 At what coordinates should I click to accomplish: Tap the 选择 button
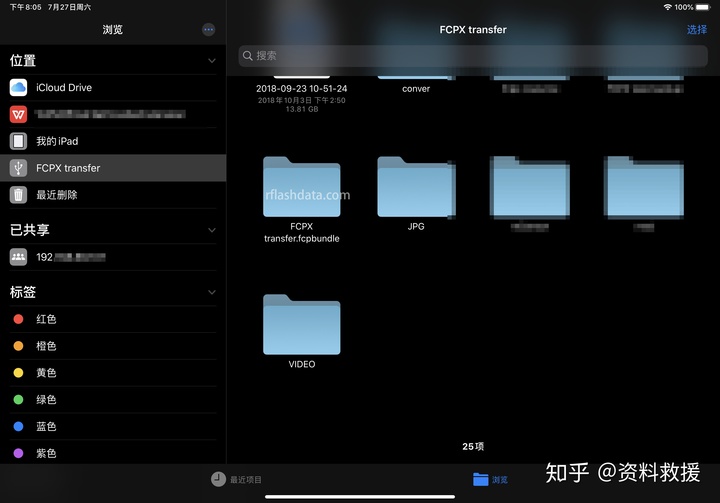697,30
